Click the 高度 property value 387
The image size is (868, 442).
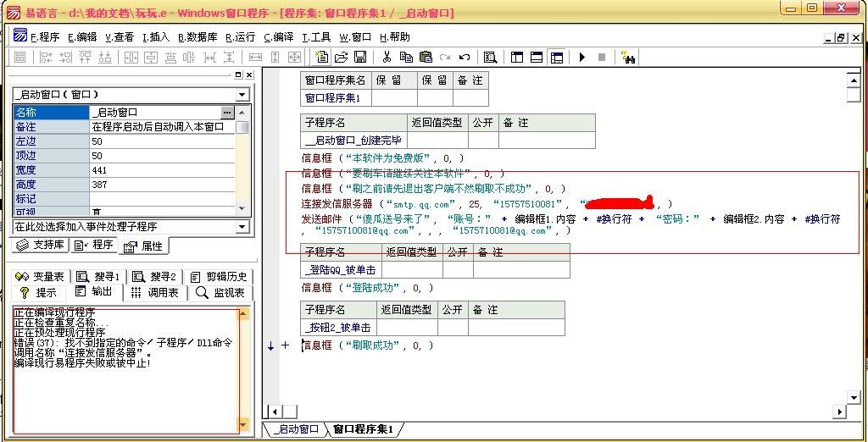coord(163,185)
